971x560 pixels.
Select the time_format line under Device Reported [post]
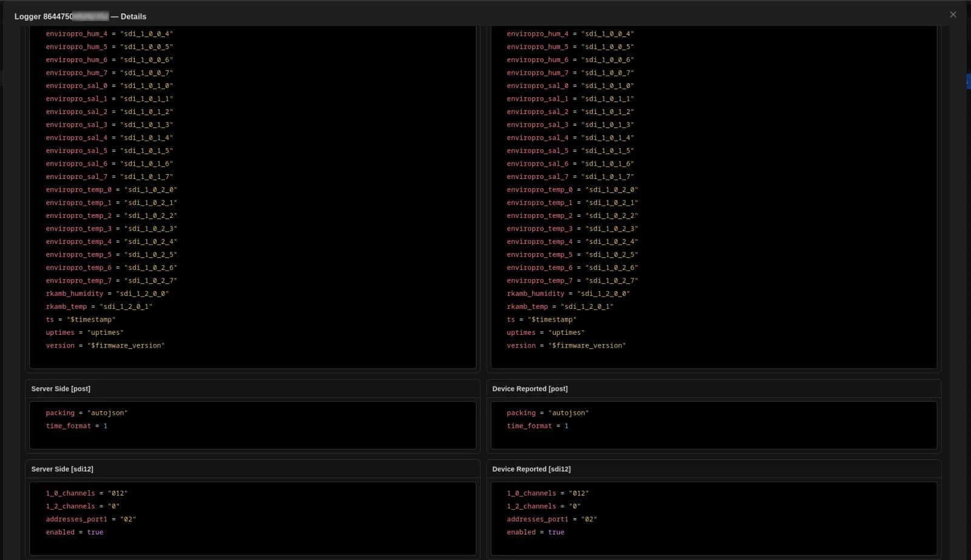pos(538,426)
